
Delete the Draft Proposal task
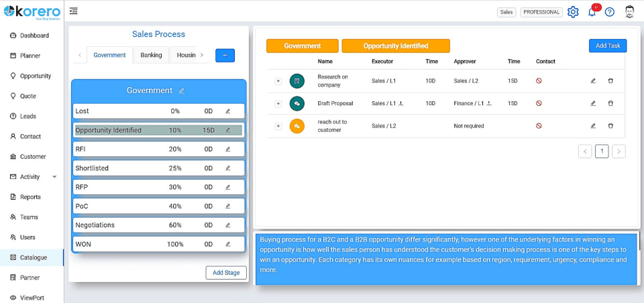610,103
